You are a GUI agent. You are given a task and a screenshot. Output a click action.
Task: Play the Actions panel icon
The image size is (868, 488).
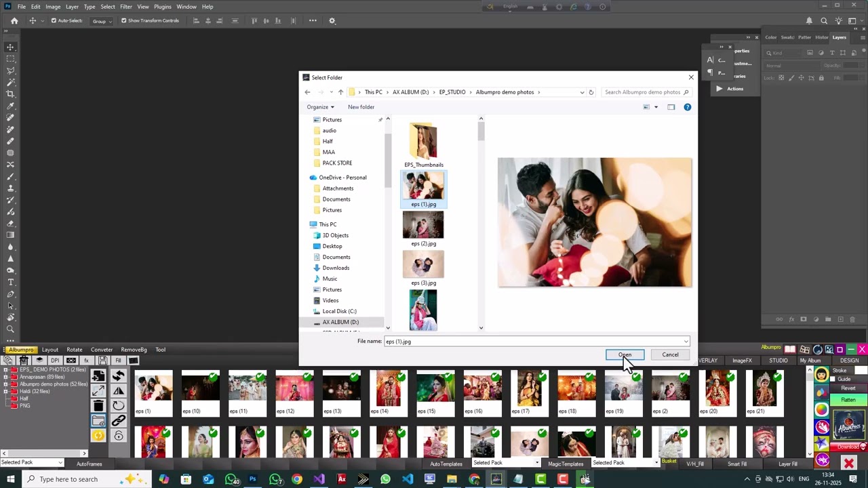(x=719, y=89)
